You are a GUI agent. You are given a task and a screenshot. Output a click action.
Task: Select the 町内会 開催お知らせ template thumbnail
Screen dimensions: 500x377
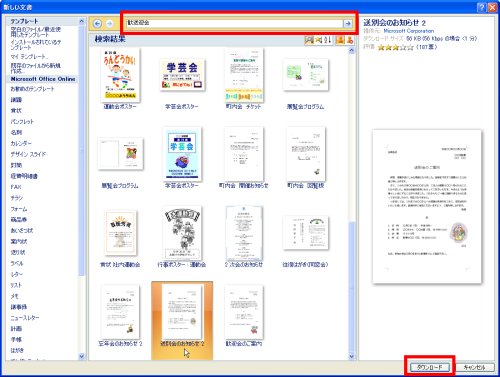point(244,154)
